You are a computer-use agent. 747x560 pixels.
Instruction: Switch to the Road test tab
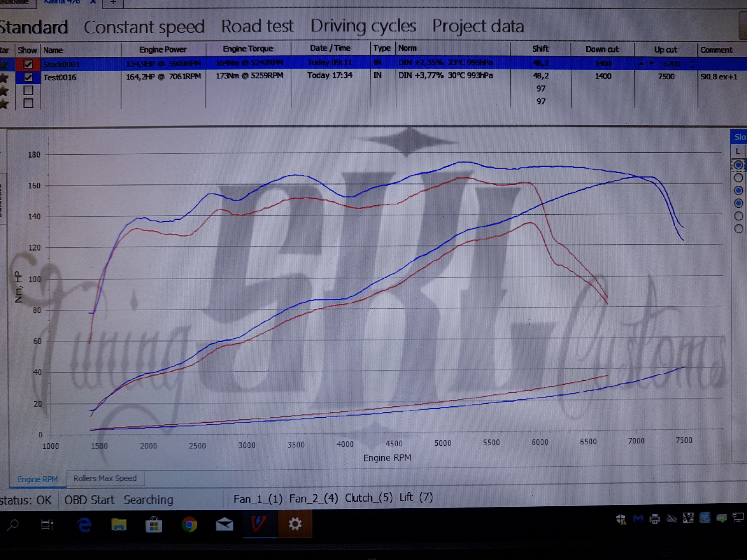coord(257,26)
